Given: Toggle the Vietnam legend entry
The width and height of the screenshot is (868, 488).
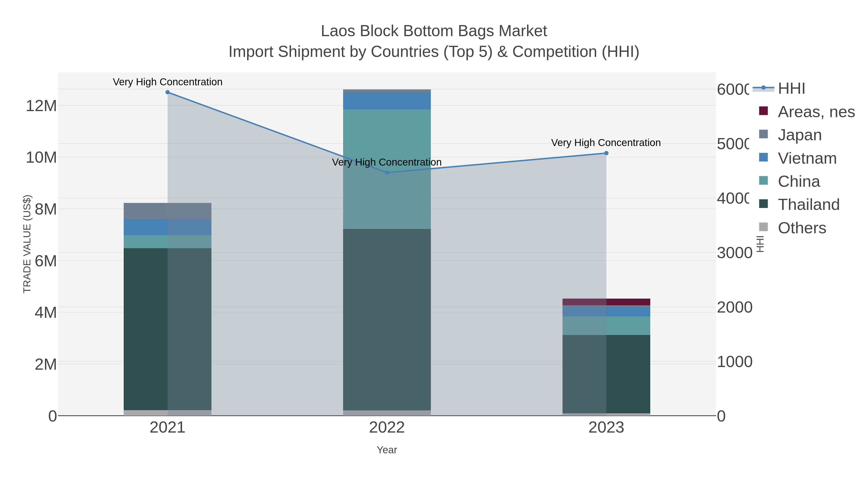Looking at the screenshot, I should [798, 158].
